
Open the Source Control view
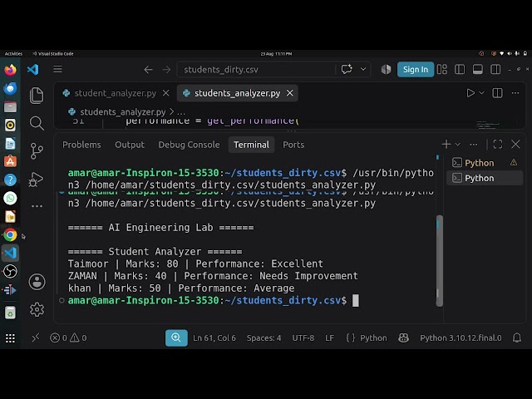(x=37, y=151)
